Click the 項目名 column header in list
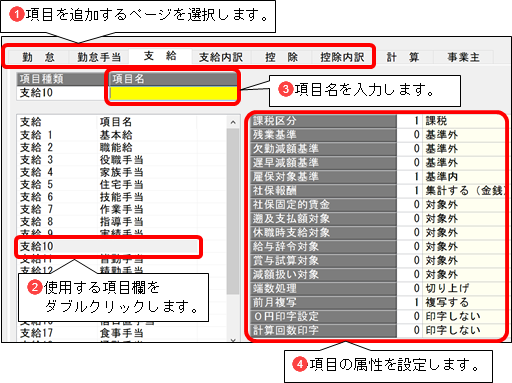 click(116, 122)
